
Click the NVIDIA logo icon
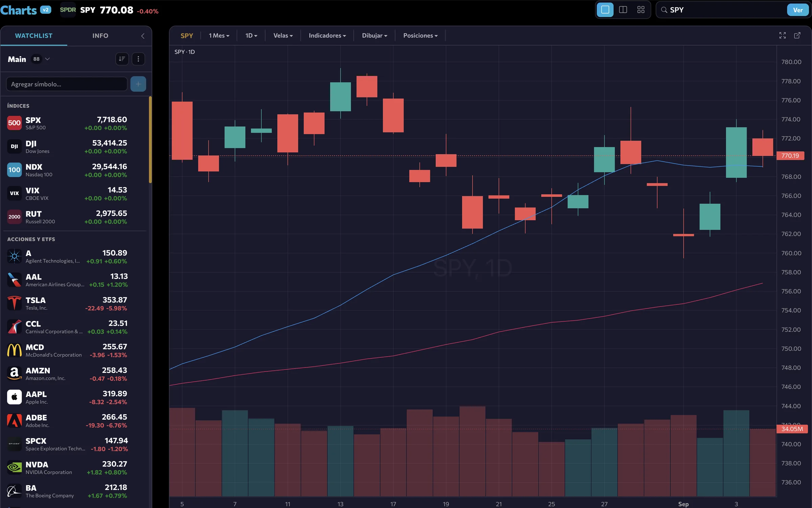(14, 467)
